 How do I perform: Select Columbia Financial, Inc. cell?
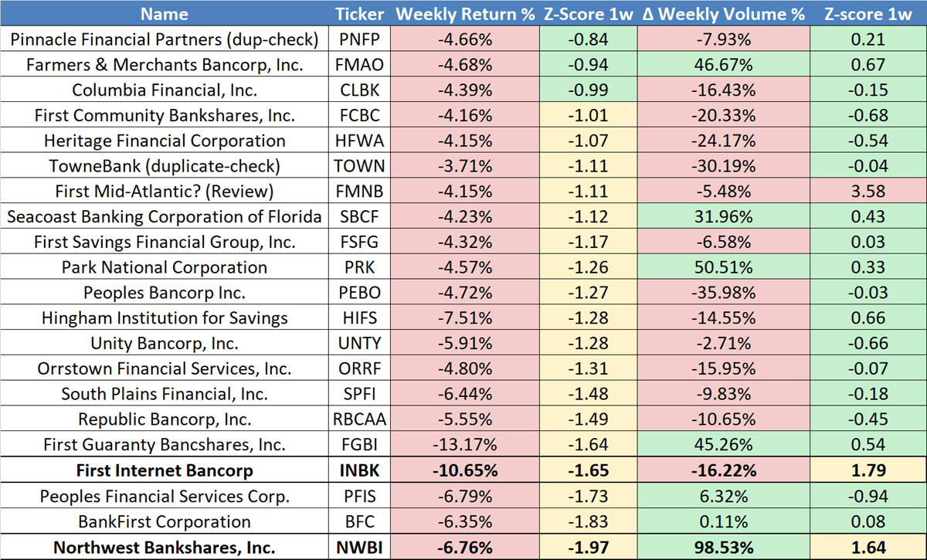[x=164, y=90]
